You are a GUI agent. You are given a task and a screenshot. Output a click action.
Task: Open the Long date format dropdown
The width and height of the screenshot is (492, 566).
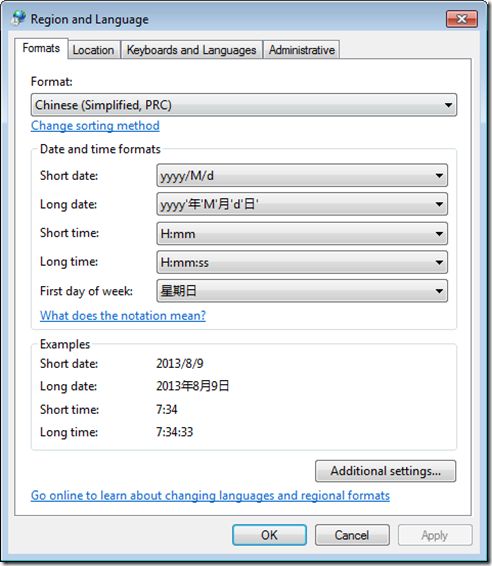pyautogui.click(x=302, y=204)
